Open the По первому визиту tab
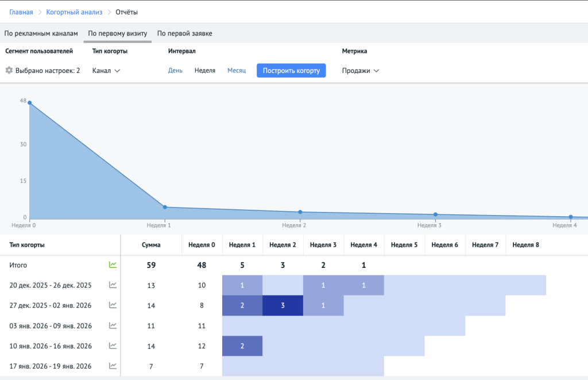The width and height of the screenshot is (588, 380). [117, 33]
